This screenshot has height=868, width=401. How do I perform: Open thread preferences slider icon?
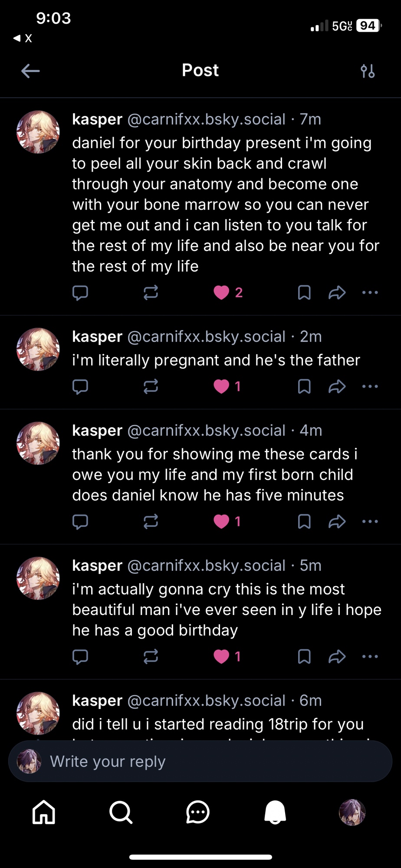[x=368, y=71]
